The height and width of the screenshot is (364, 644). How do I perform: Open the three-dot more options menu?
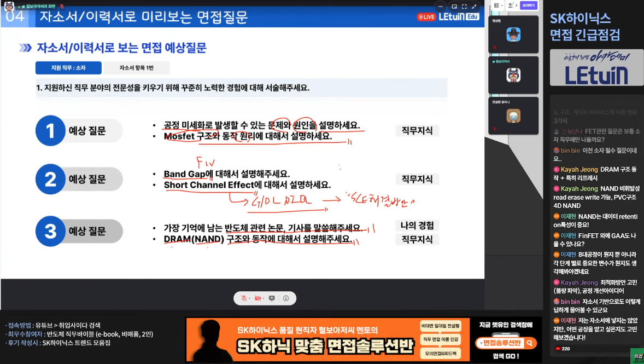click(442, 7)
